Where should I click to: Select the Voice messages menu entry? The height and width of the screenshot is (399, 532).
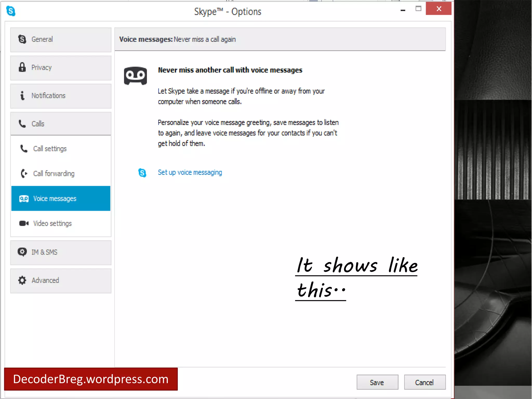click(x=61, y=198)
